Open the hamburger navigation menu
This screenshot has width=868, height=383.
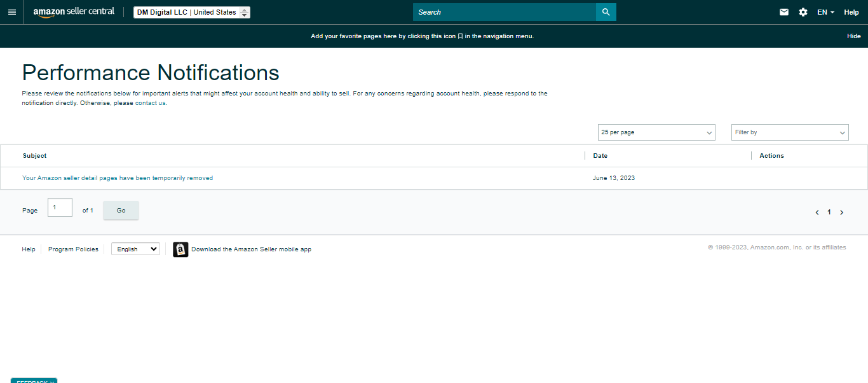pyautogui.click(x=11, y=12)
